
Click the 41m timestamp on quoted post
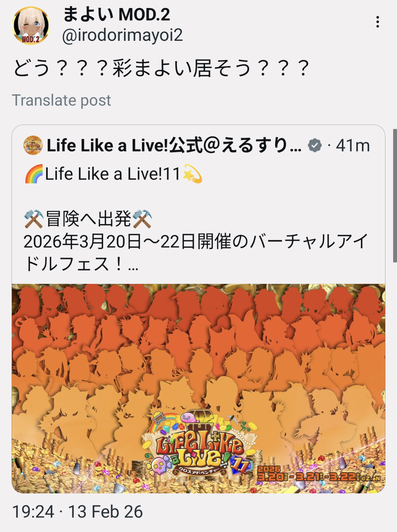(x=353, y=145)
